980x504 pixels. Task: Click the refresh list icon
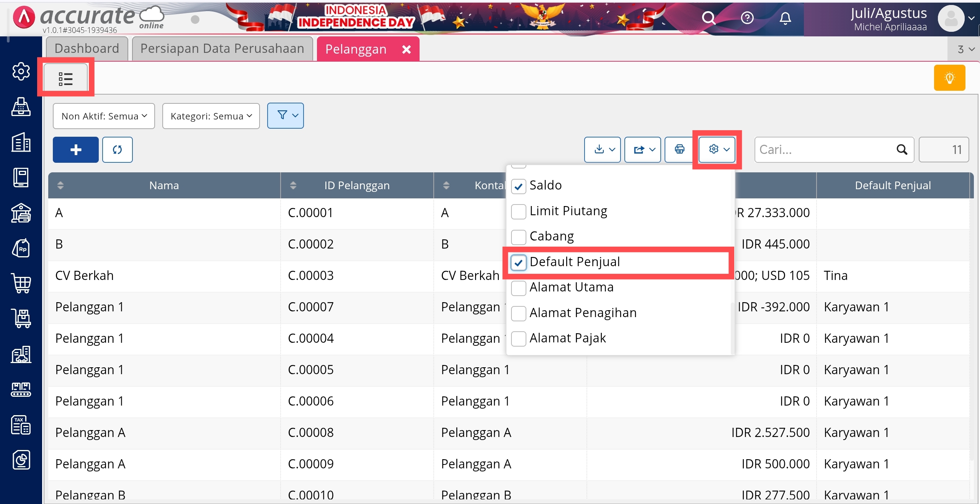pyautogui.click(x=117, y=150)
